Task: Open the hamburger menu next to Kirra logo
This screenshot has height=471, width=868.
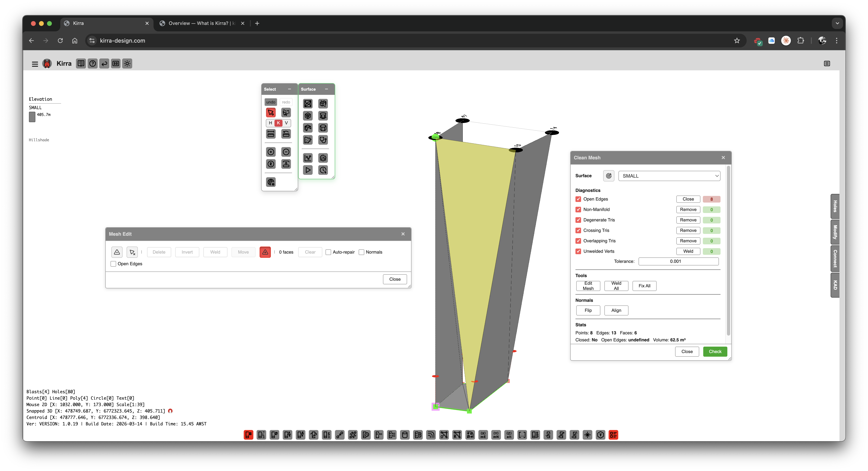Action: (35, 64)
